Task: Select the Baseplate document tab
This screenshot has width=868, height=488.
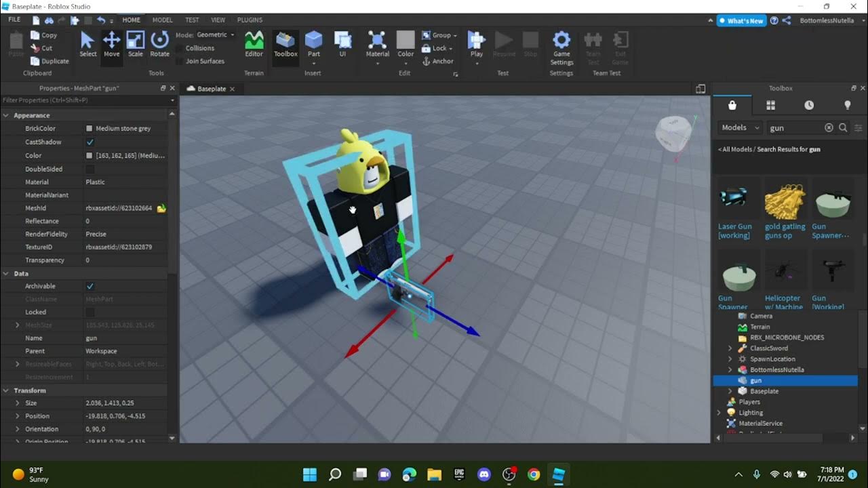Action: [x=211, y=89]
